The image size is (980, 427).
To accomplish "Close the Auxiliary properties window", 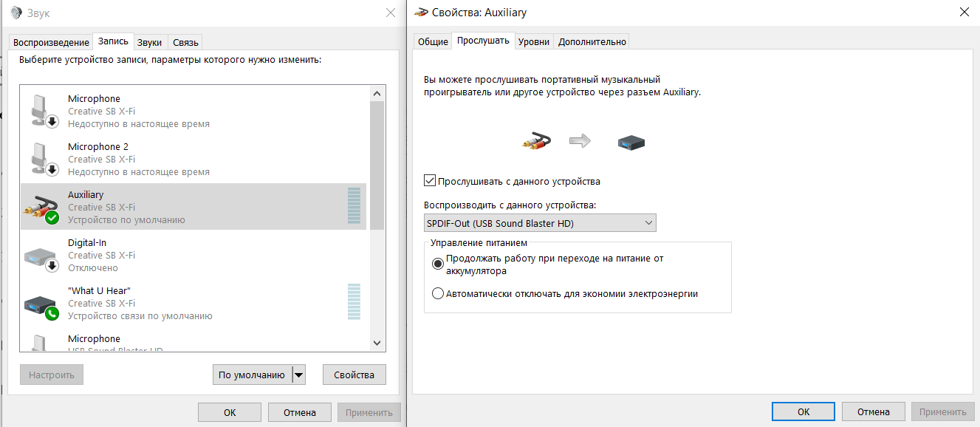I will pyautogui.click(x=964, y=13).
